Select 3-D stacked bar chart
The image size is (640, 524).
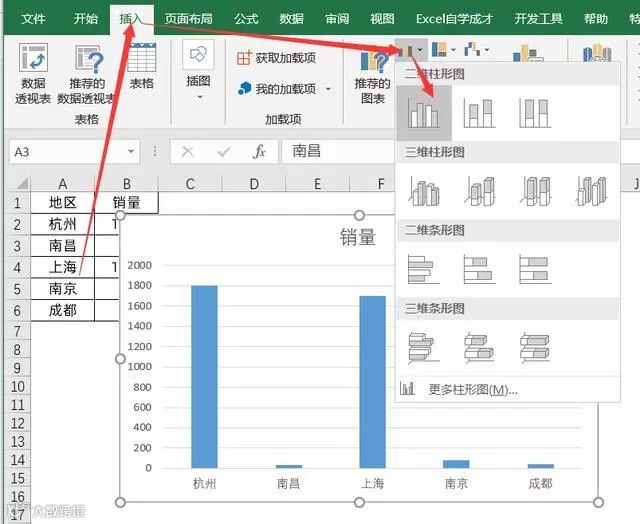480,348
